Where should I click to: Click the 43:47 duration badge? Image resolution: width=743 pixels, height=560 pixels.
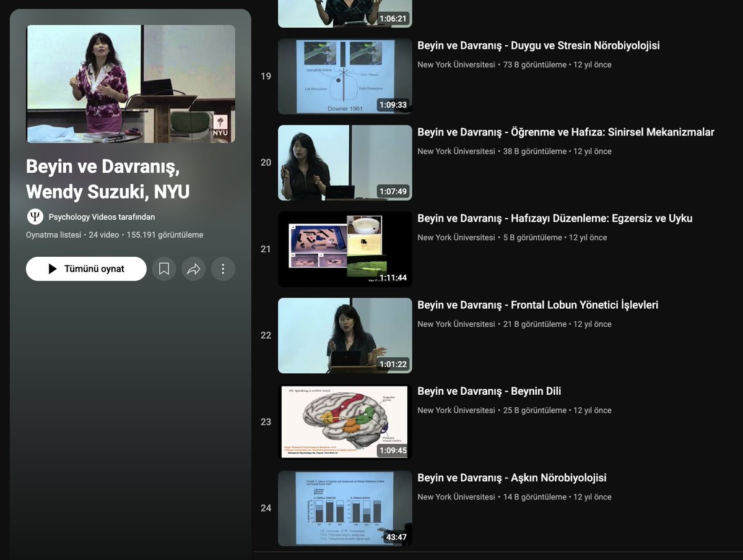click(396, 537)
